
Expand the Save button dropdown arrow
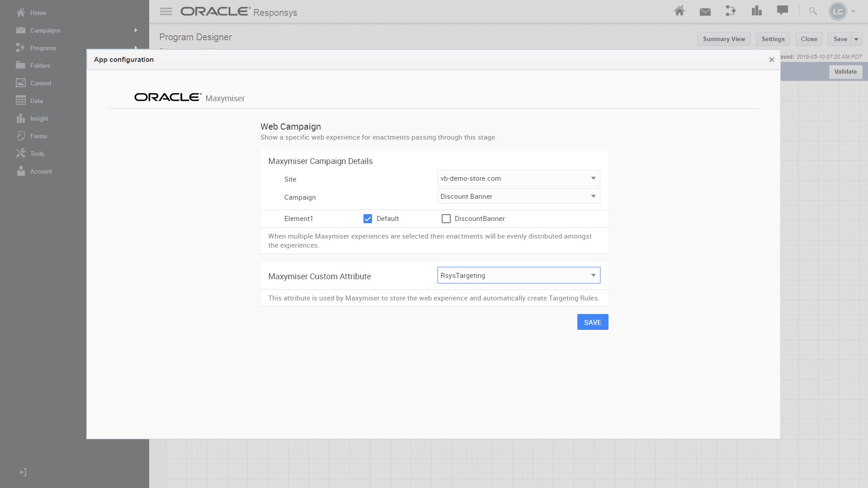point(856,39)
